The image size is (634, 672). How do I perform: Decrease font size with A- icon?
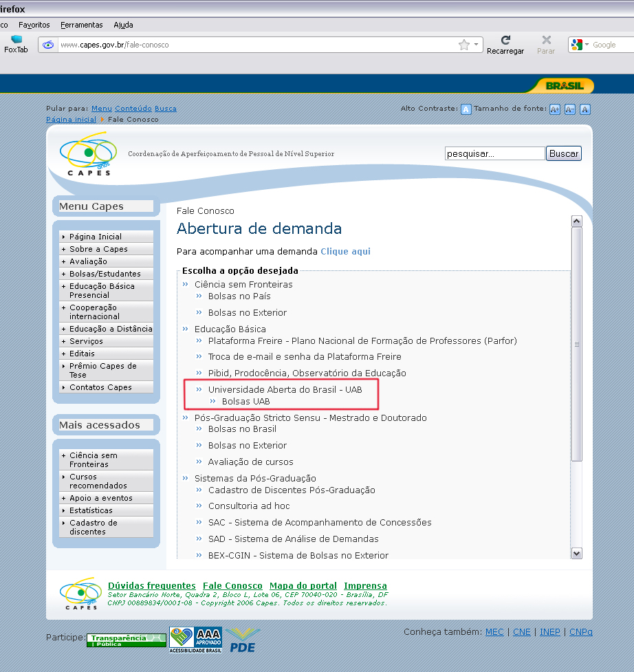click(569, 109)
